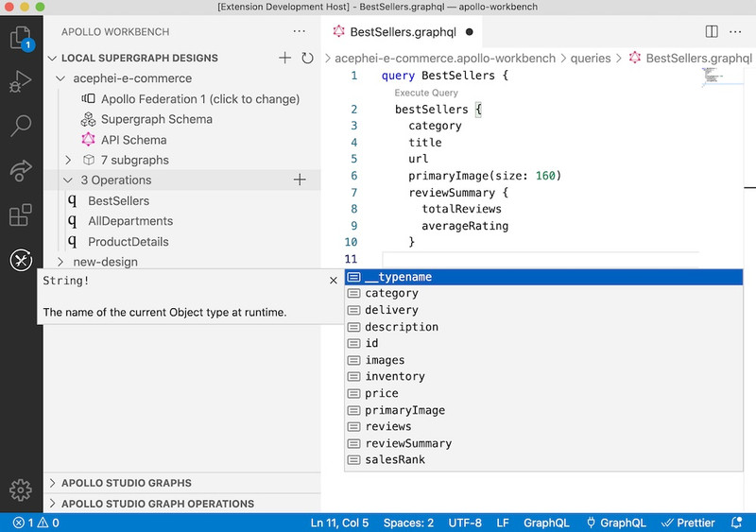The image size is (756, 532).
Task: Click the Apollo Workbench panel more actions ellipsis
Action: [299, 31]
